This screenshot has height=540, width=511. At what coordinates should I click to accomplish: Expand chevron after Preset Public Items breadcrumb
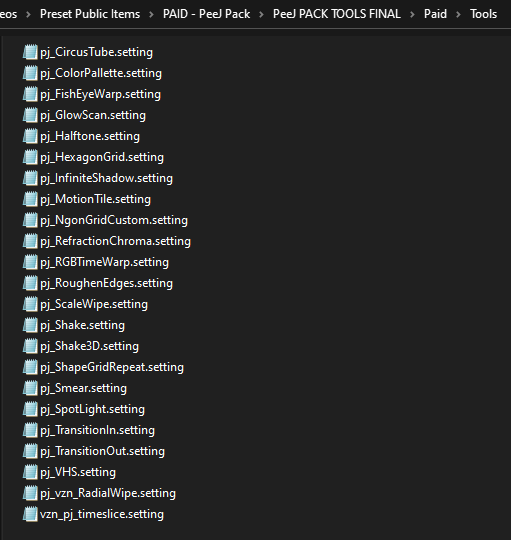(x=151, y=14)
